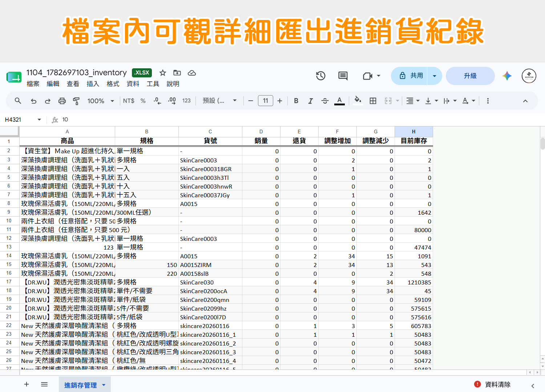Image resolution: width=545 pixels, height=392 pixels.
Task: Open the more toolbar options menu
Action: pos(488,101)
